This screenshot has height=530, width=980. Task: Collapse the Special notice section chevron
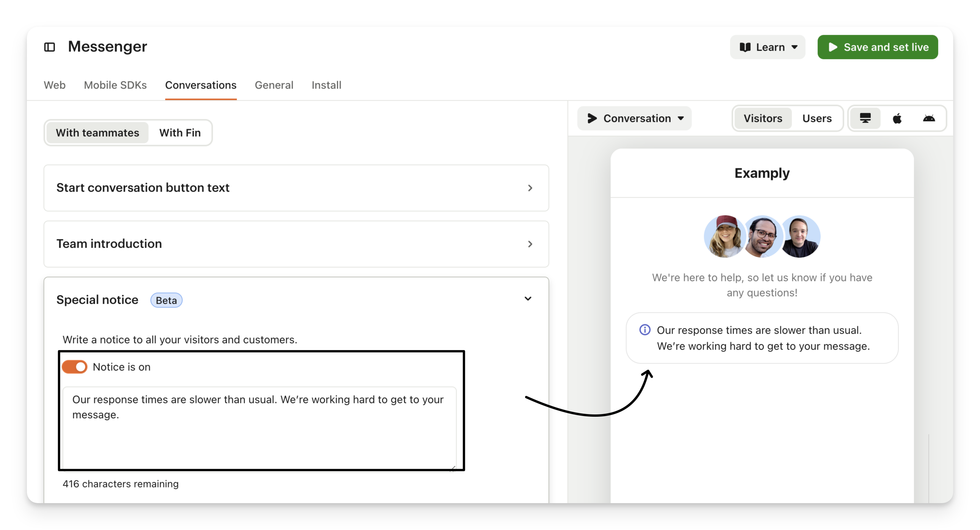pyautogui.click(x=528, y=299)
